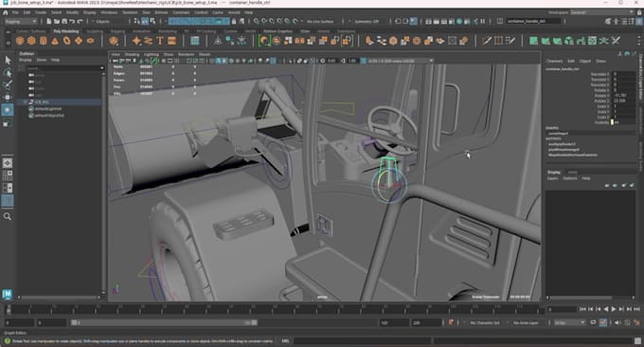Open the Rigging menu set dropdown

(21, 22)
